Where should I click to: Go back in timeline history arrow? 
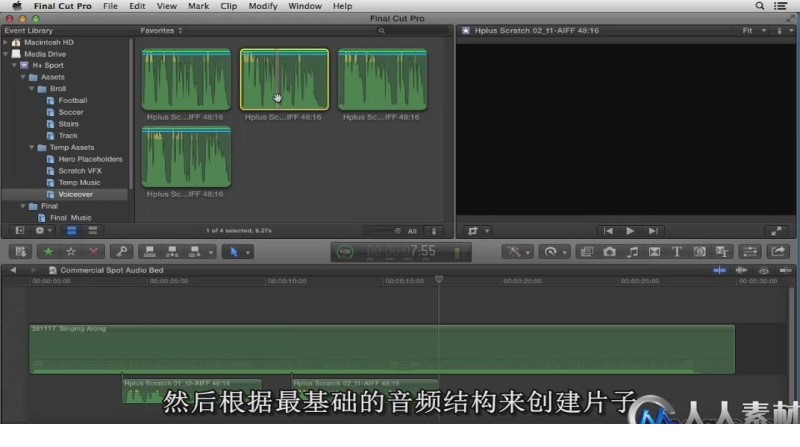(13, 270)
